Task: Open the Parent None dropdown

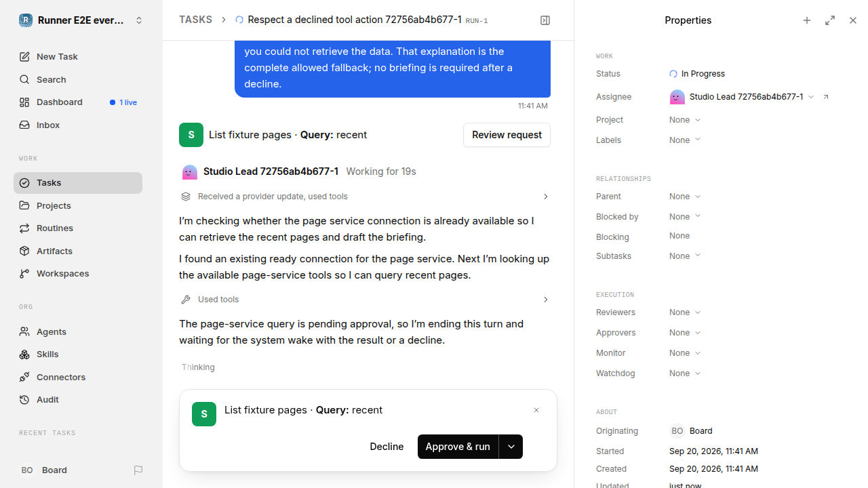Action: click(x=685, y=197)
